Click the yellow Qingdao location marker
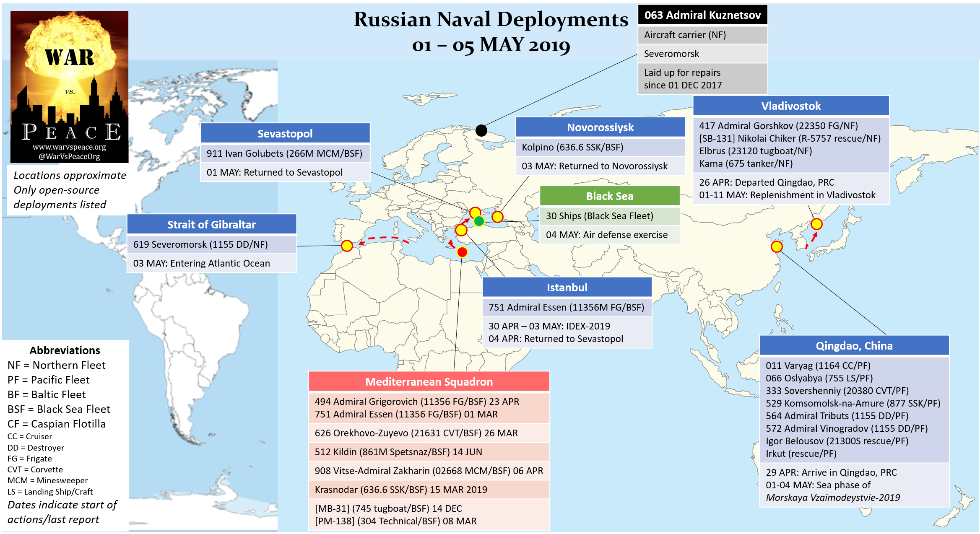Viewport: 980px width, 534px height. point(777,246)
